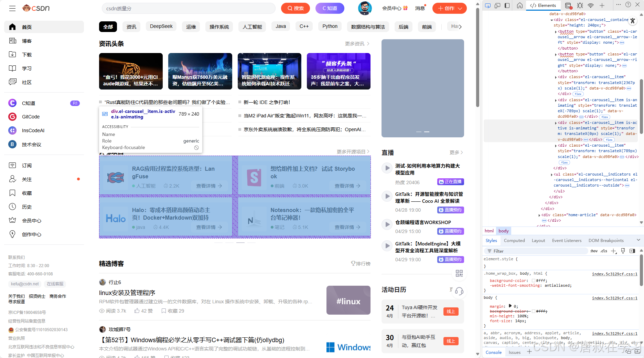Open the DevTools help question icon

click(628, 5)
